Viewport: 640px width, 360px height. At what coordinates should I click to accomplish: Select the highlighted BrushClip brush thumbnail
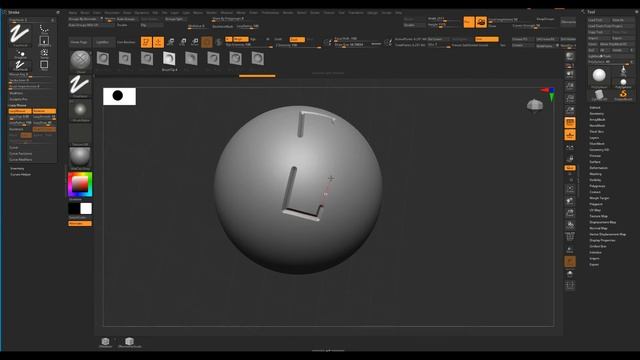(169, 60)
